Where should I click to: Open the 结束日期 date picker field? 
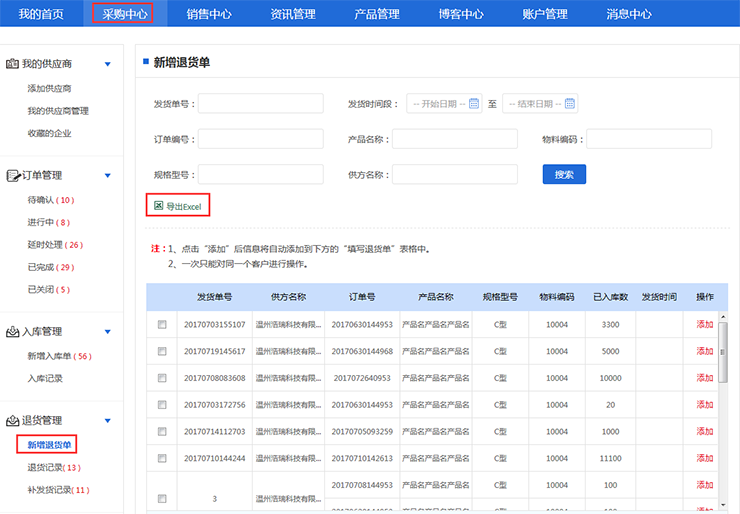point(540,103)
